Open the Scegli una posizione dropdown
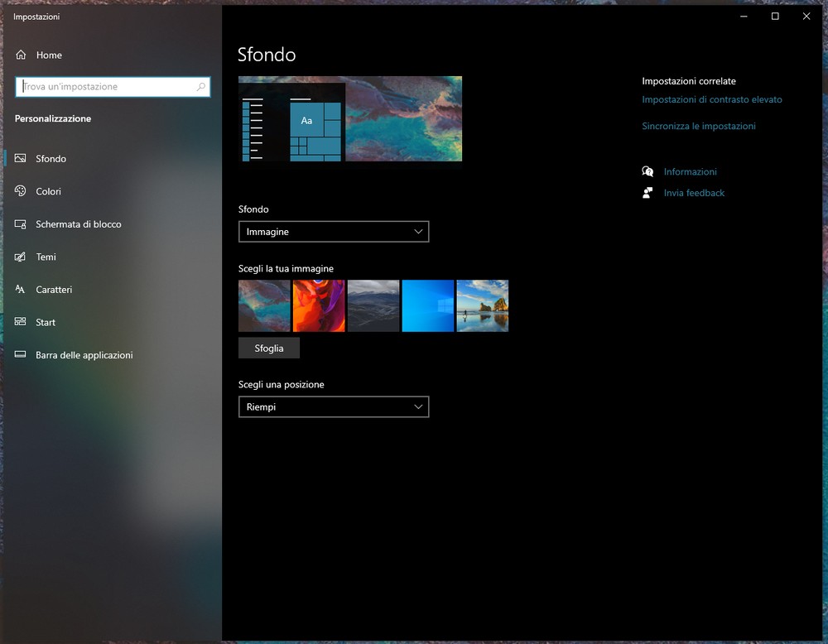Screen dimensions: 828x644 (334, 407)
